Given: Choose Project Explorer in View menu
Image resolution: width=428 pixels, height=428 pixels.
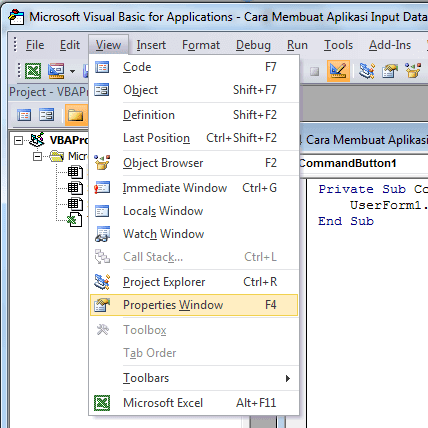Looking at the screenshot, I should 194,282.
